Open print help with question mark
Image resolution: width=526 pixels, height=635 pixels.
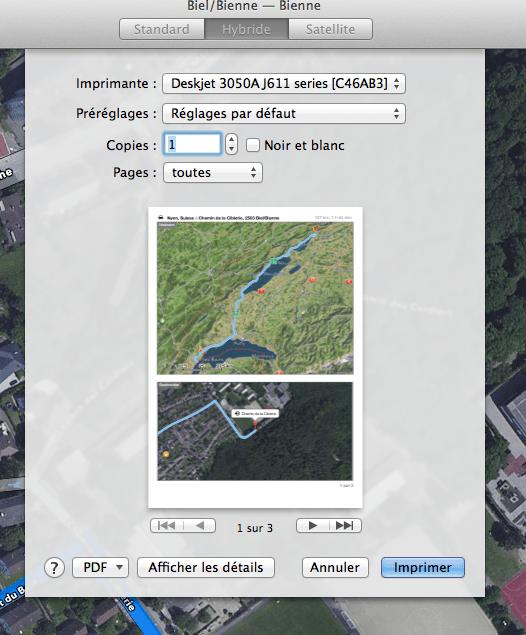click(x=54, y=568)
